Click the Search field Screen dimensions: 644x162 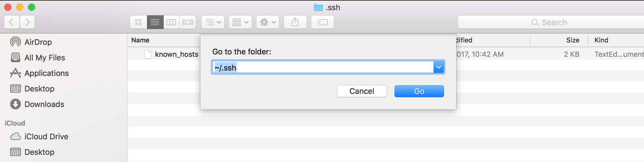click(x=551, y=22)
